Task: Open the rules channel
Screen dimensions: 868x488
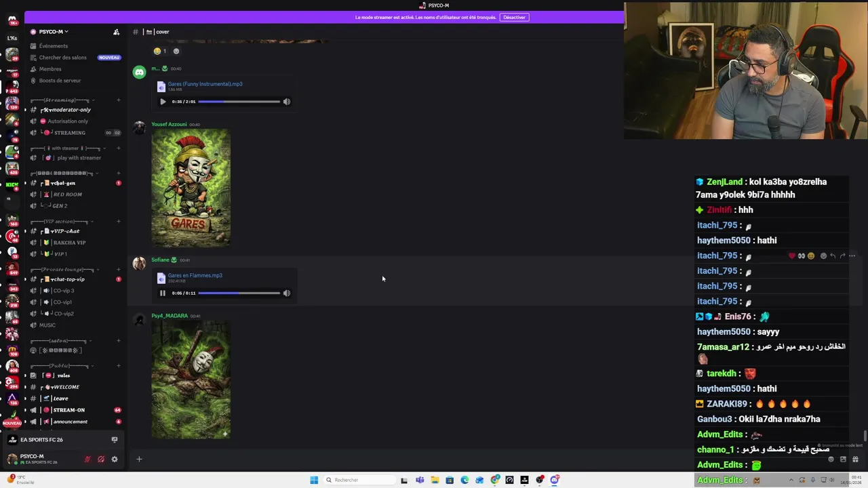Action: pos(63,375)
